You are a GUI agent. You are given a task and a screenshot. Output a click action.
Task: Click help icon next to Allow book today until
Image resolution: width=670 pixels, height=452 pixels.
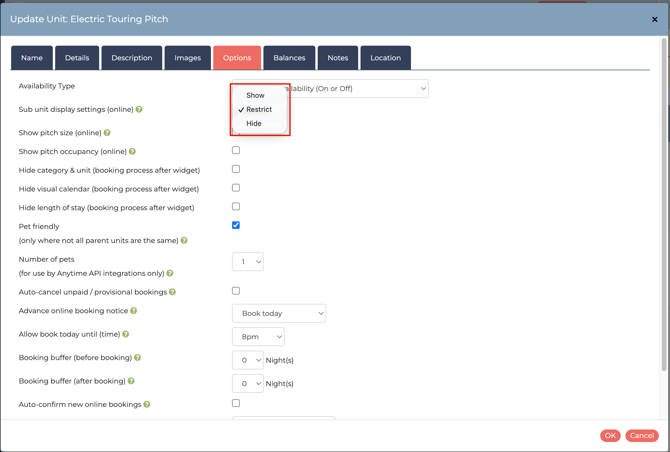pos(126,334)
